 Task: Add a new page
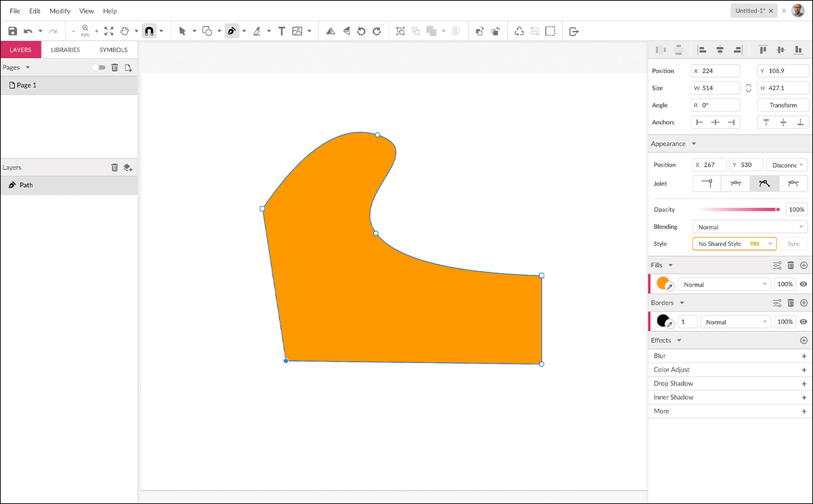point(128,68)
